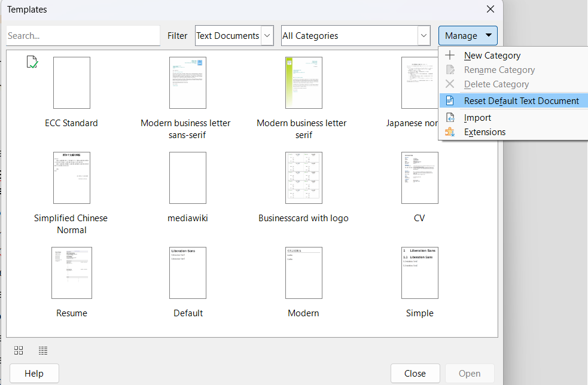The image size is (588, 385).
Task: Choose Reset Default Text Document
Action: (521, 101)
